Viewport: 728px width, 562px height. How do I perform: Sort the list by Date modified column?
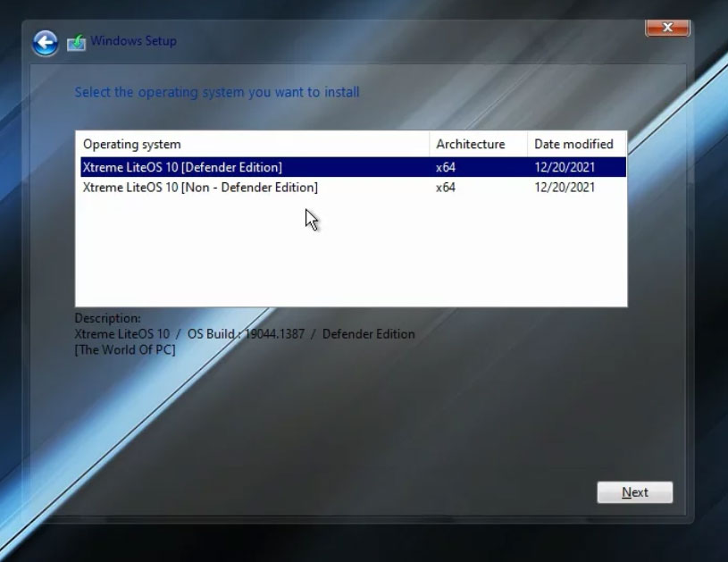point(573,144)
